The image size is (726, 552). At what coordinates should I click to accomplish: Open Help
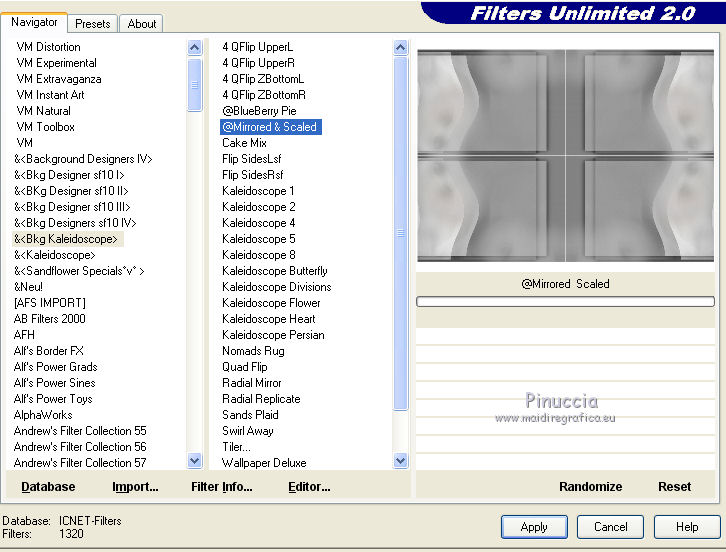tap(687, 527)
